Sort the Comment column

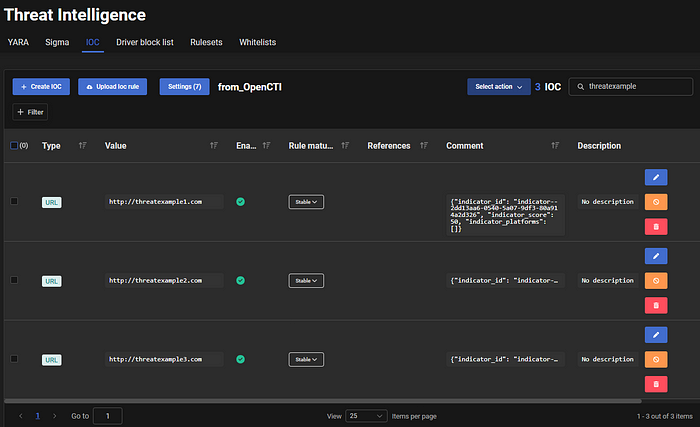pyautogui.click(x=553, y=146)
